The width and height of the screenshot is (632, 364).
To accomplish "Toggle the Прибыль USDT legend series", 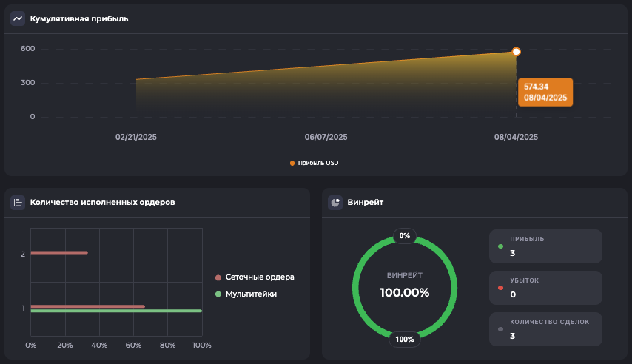I will tap(316, 163).
